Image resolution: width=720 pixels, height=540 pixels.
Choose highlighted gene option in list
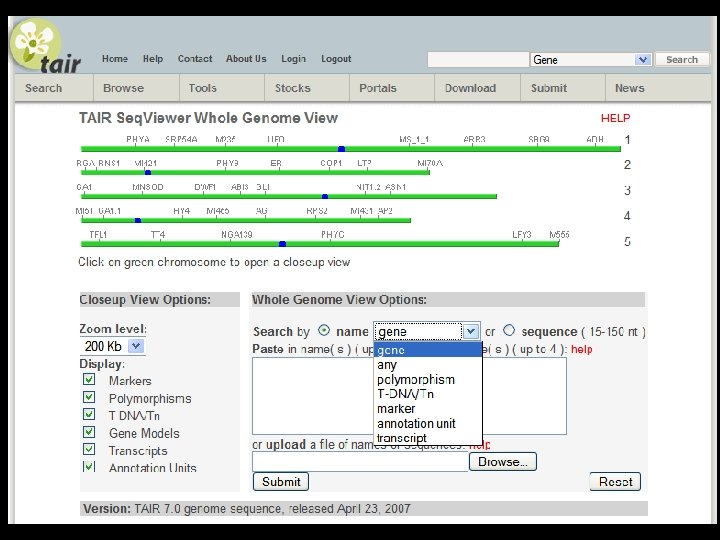click(428, 350)
